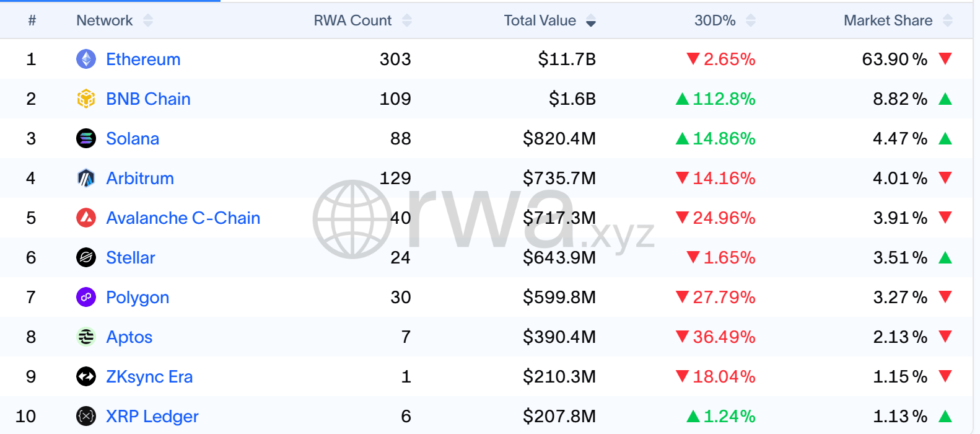The width and height of the screenshot is (980, 434).
Task: Click Arbitrum's red market share down arrow
Action: click(x=945, y=178)
